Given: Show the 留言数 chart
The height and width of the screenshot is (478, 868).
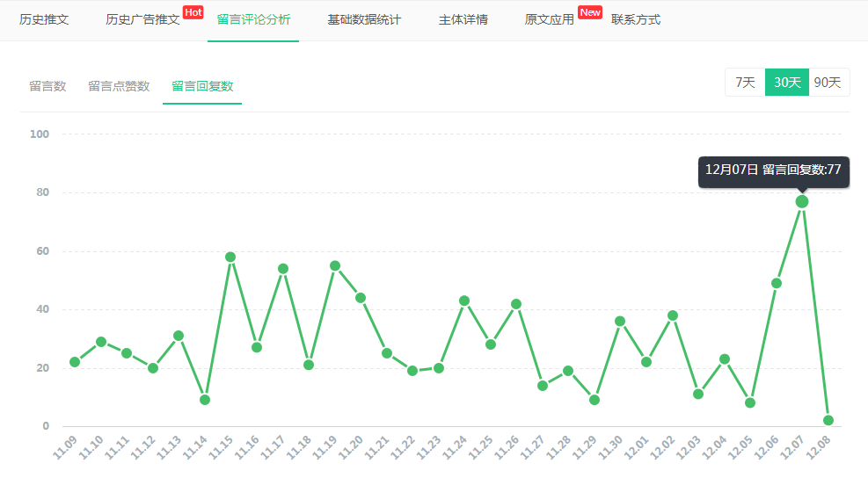Looking at the screenshot, I should click(x=47, y=86).
